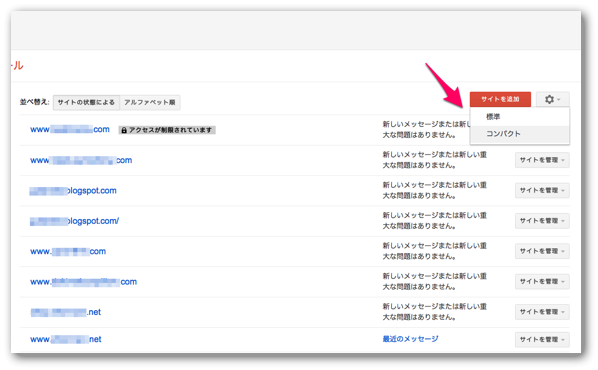Viewport: 598px width, 370px height.
Task: Click status message text in blogspot.com/ row
Action: 435,221
